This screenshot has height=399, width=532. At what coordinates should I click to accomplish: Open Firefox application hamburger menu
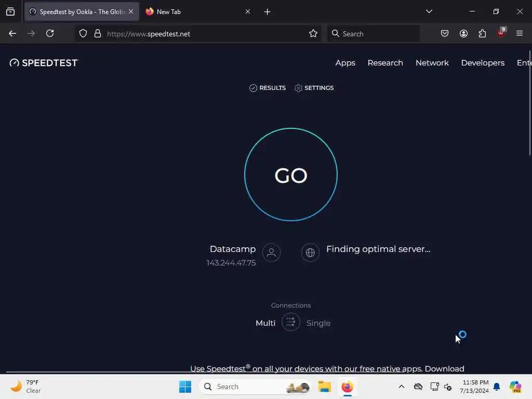520,34
